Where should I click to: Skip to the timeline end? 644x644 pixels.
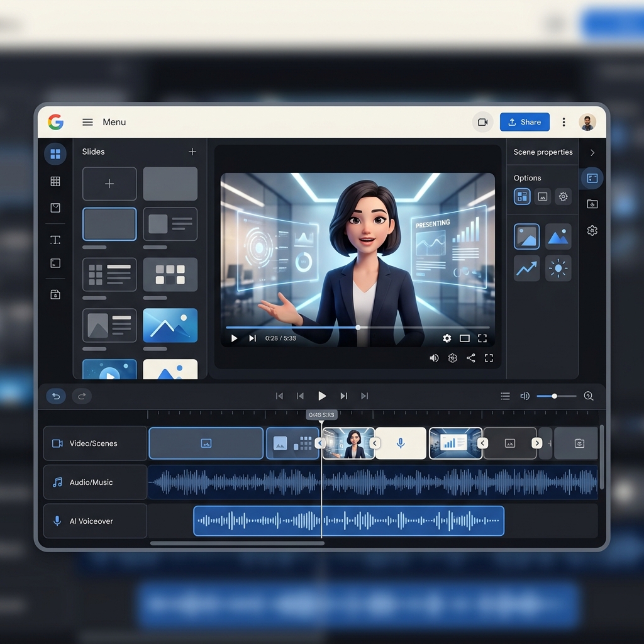pos(365,396)
